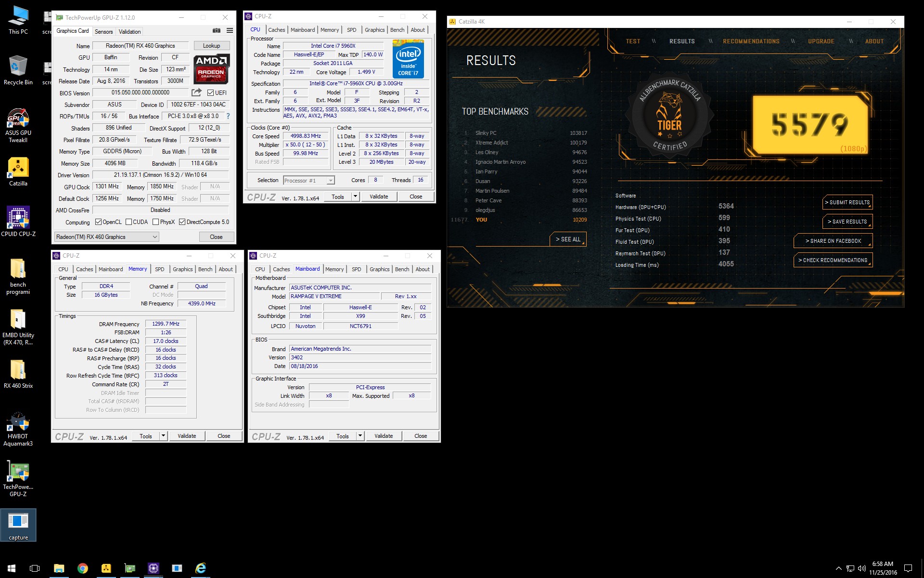Open the Windows Start button

coord(12,568)
